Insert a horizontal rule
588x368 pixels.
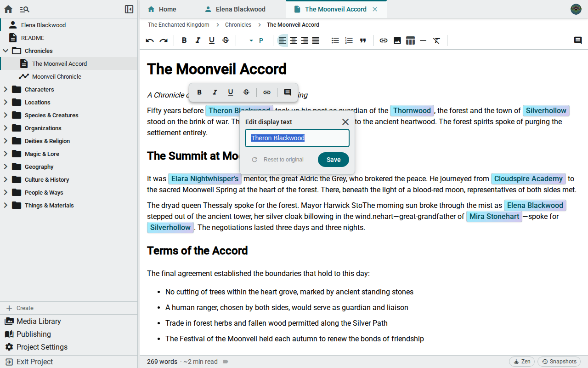point(423,40)
